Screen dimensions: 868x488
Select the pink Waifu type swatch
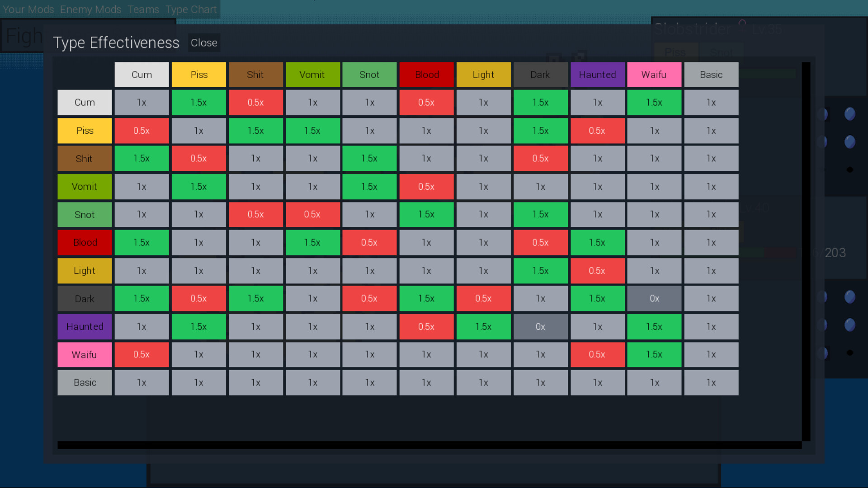pos(654,75)
